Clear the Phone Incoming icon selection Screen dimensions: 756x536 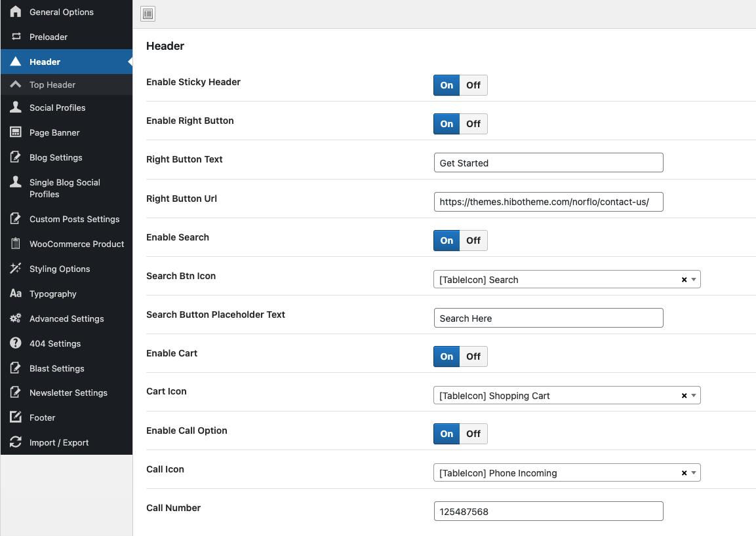point(684,473)
